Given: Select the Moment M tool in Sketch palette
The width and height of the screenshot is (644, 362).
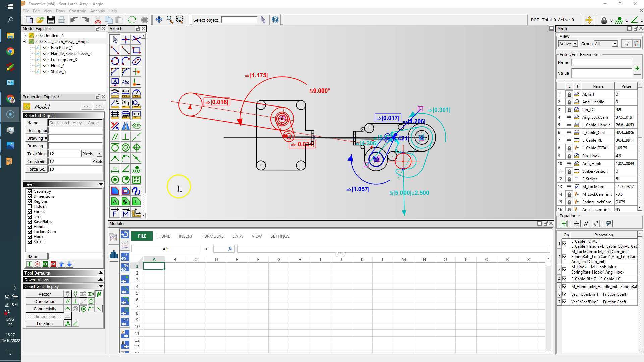Looking at the screenshot, I should click(126, 213).
